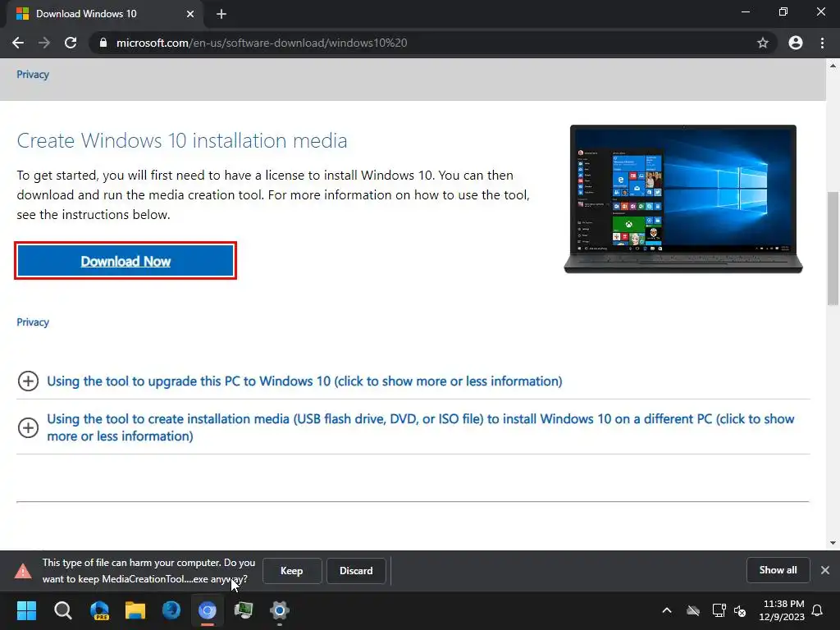The width and height of the screenshot is (840, 630).
Task: Open the clock and date flyout
Action: (x=782, y=610)
